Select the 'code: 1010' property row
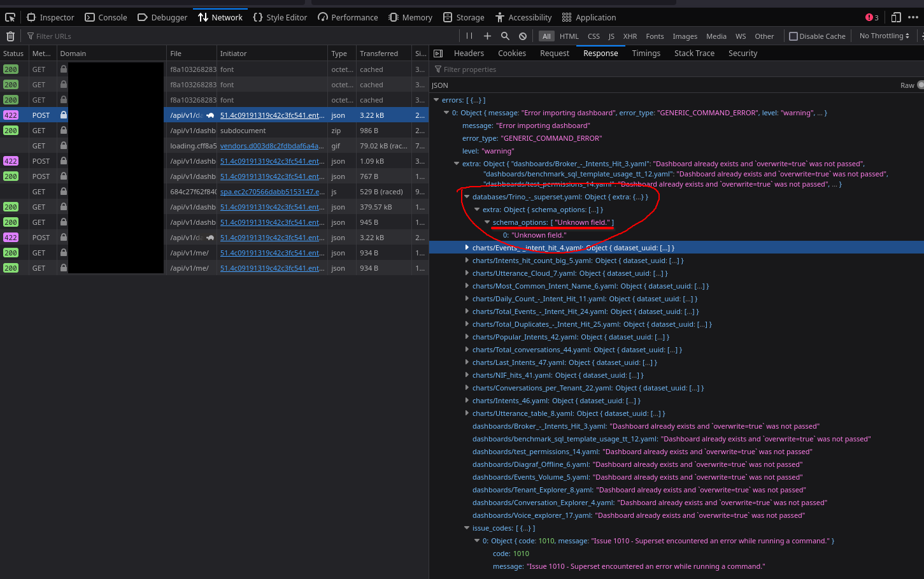Viewport: 924px width, 579px height. click(511, 554)
